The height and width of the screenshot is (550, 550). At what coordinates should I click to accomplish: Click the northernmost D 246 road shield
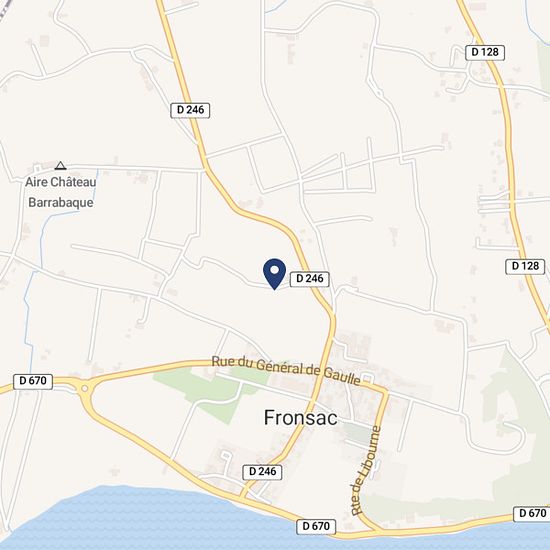(190, 110)
